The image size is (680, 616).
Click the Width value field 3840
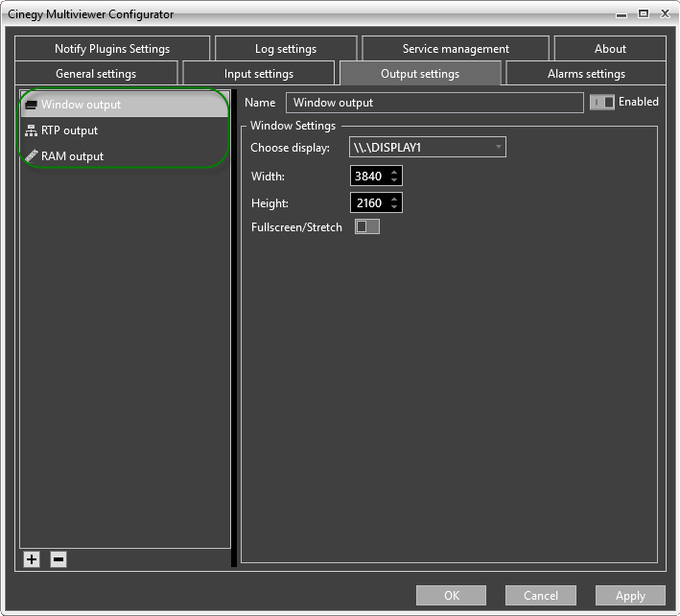368,177
